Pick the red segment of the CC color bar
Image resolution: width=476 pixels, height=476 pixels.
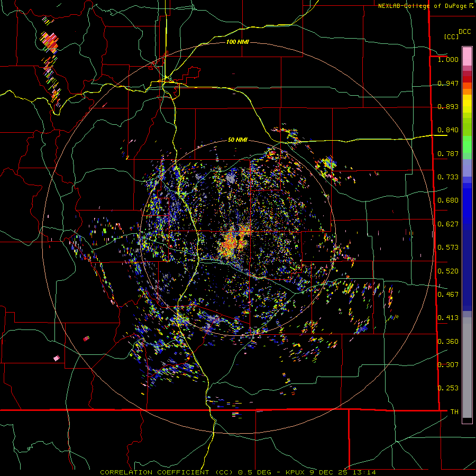pos(467,79)
